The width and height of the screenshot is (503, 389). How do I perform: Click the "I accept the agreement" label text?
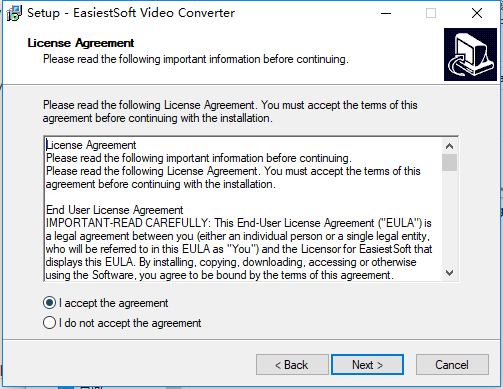pyautogui.click(x=114, y=303)
